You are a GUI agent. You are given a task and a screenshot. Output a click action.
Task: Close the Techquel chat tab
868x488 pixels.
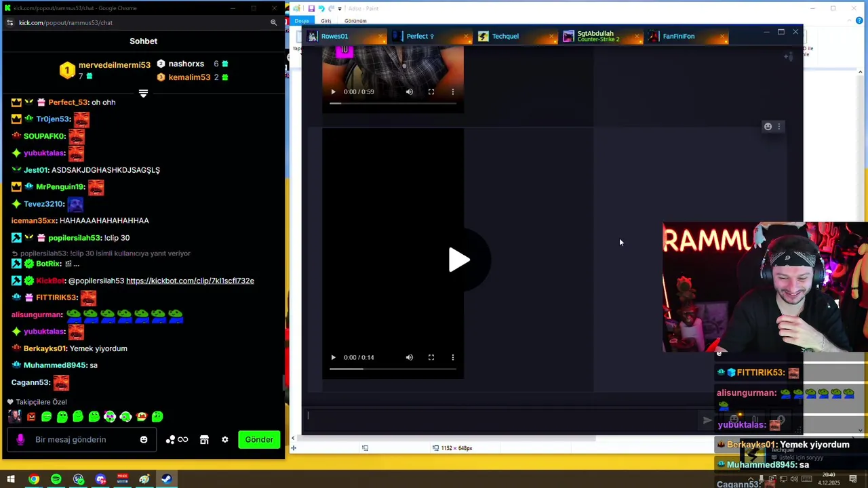551,37
